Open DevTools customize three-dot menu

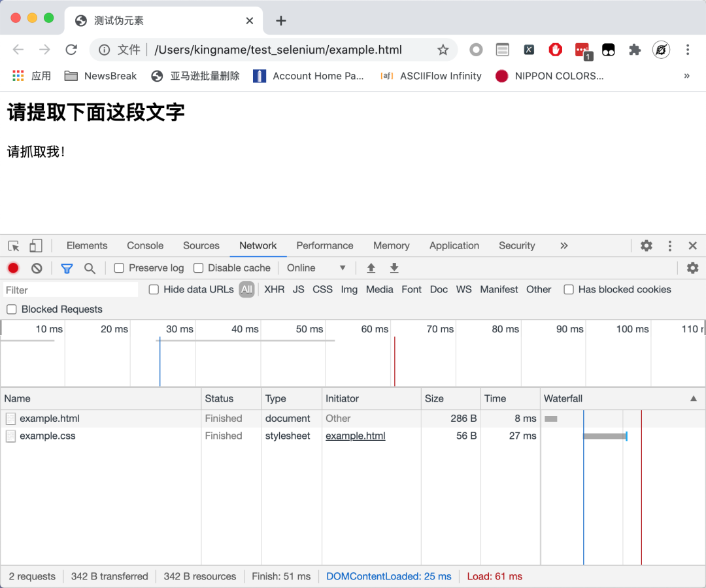tap(670, 245)
